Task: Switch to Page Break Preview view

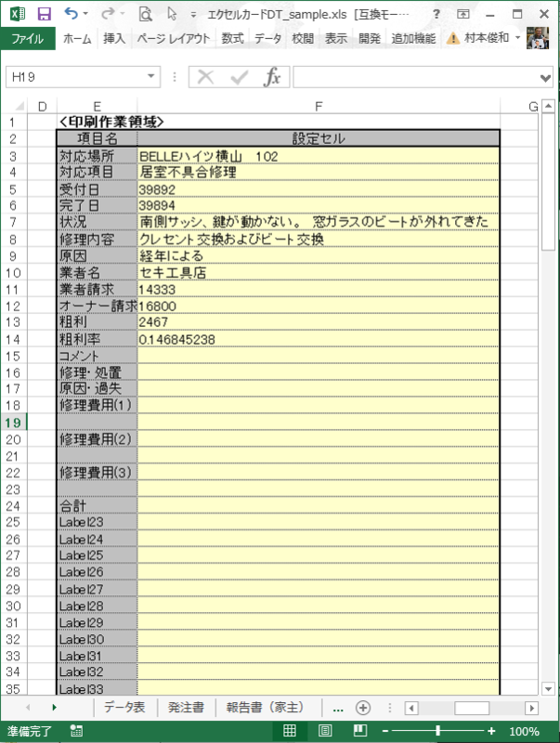Action: point(360,731)
